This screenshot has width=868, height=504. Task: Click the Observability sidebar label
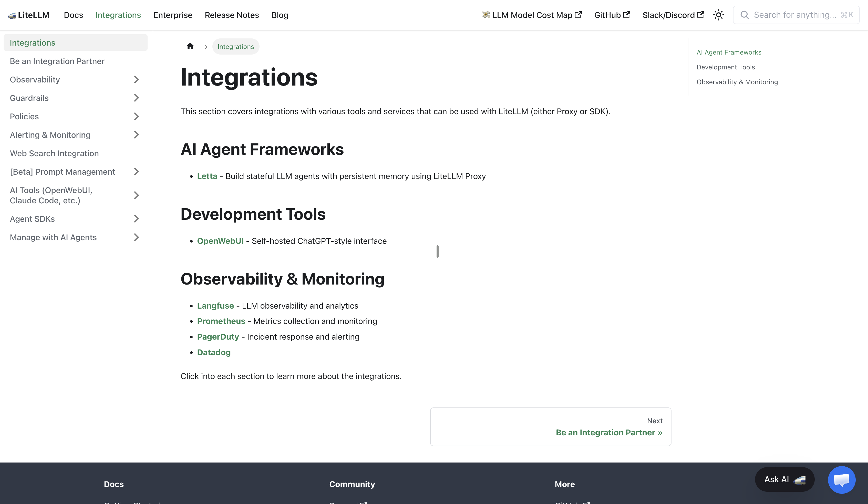(35, 80)
